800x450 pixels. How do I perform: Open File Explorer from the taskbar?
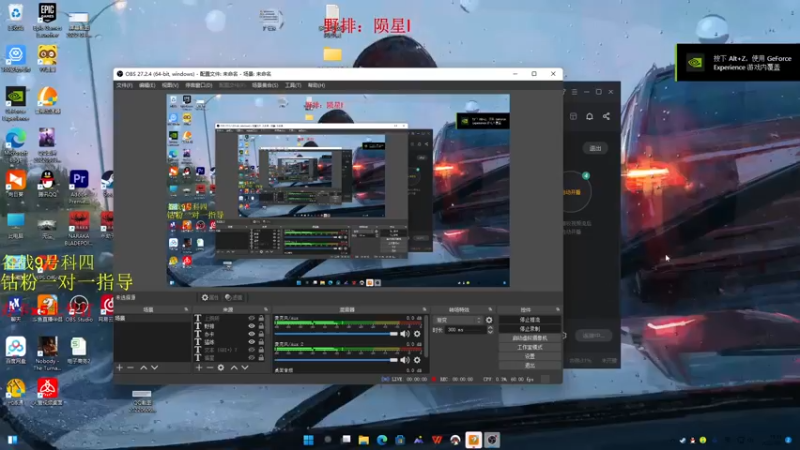pyautogui.click(x=363, y=440)
